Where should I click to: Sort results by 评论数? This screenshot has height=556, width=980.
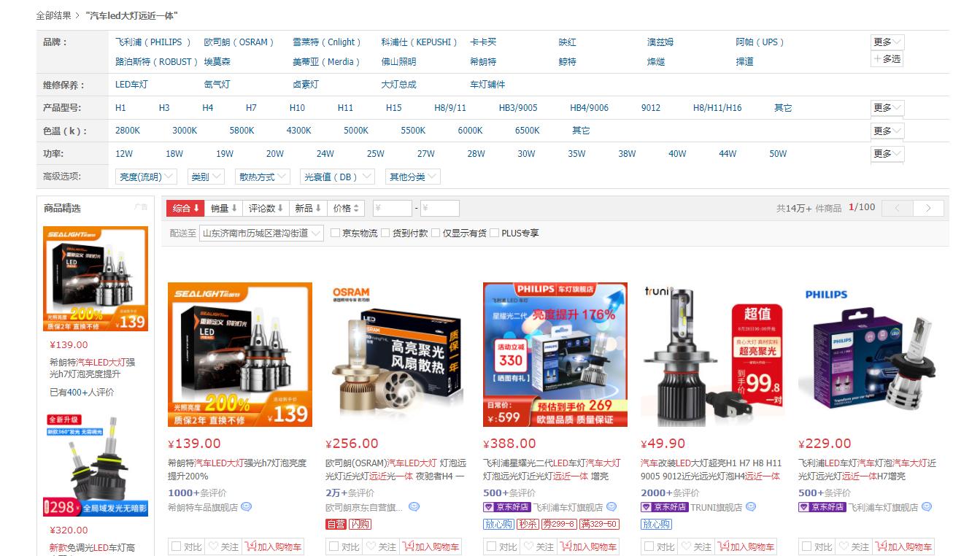coord(266,208)
